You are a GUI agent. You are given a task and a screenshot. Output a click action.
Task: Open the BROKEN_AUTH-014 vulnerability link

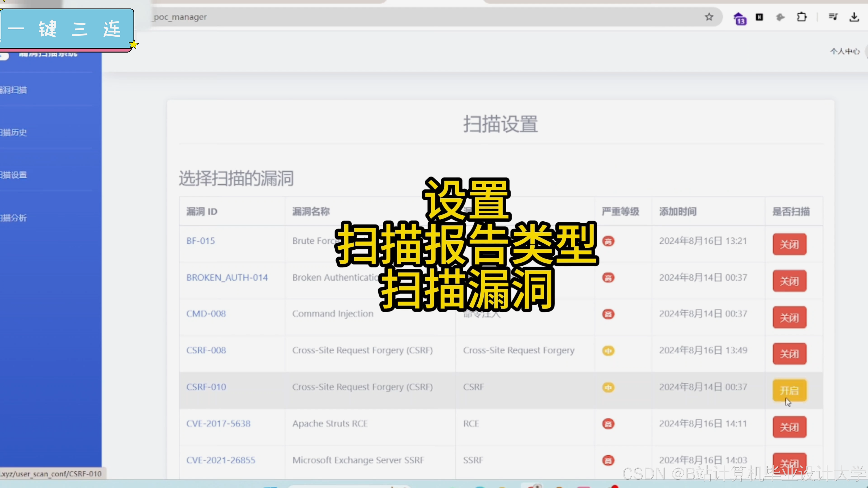pos(227,277)
